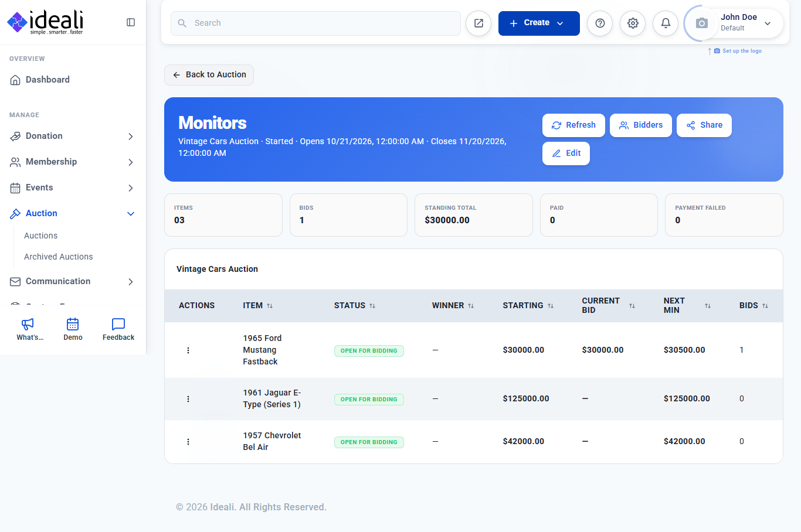
Task: Open actions menu for 1965 Ford Mustang Fastback
Action: 188,350
